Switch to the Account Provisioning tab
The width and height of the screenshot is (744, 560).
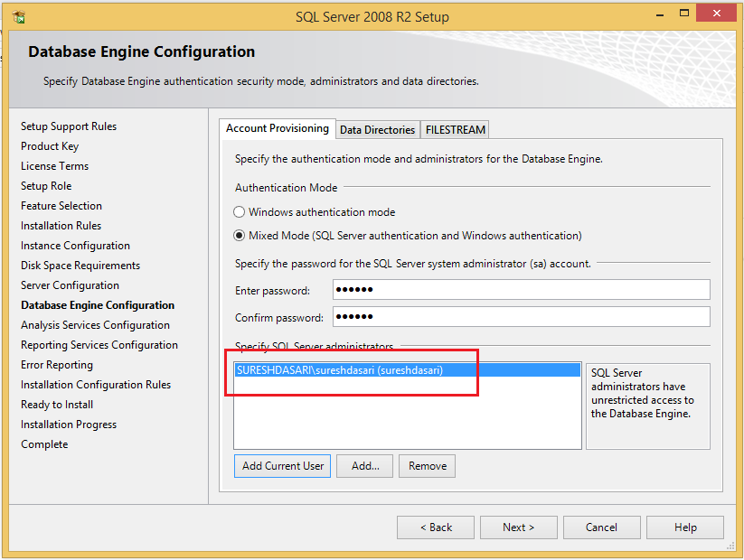point(277,128)
